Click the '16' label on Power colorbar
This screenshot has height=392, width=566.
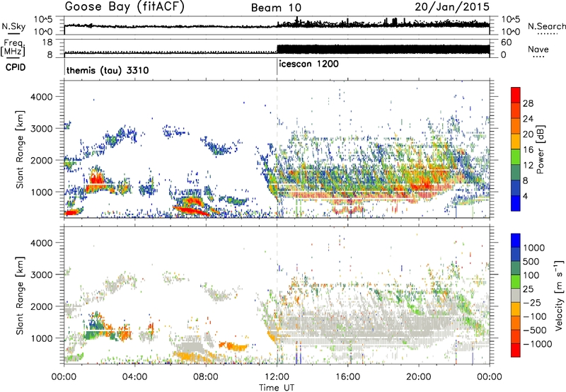(x=528, y=150)
